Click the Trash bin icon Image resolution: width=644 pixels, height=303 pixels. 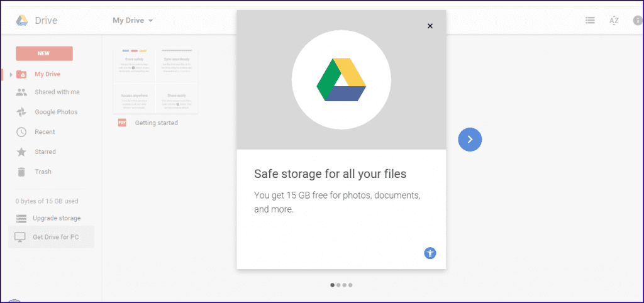point(21,172)
